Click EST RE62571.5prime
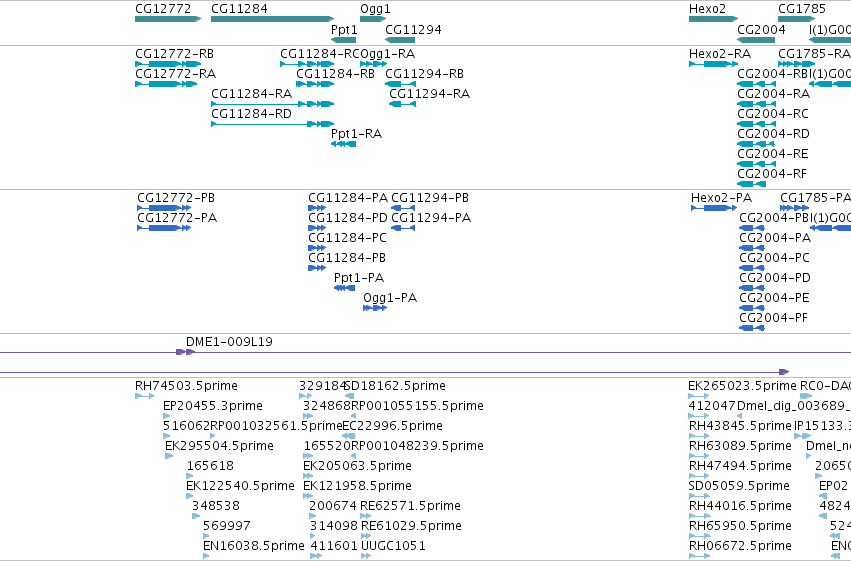The width and height of the screenshot is (851, 561). pos(366,516)
